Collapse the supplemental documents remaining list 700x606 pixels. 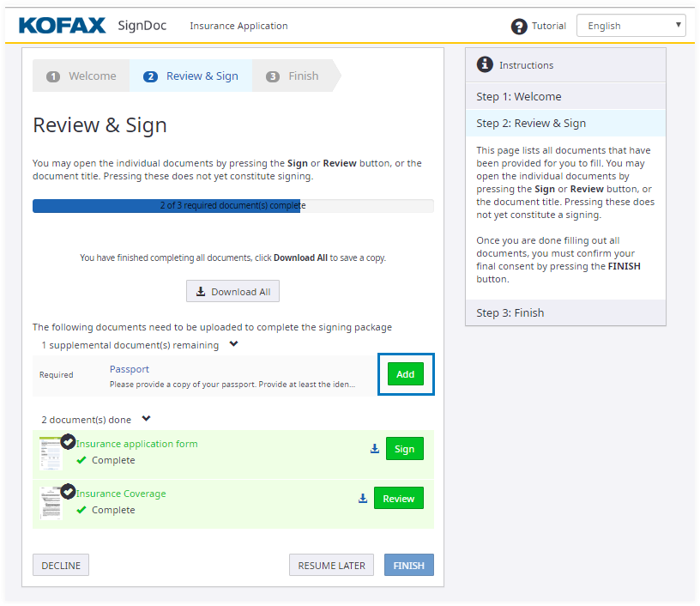233,344
